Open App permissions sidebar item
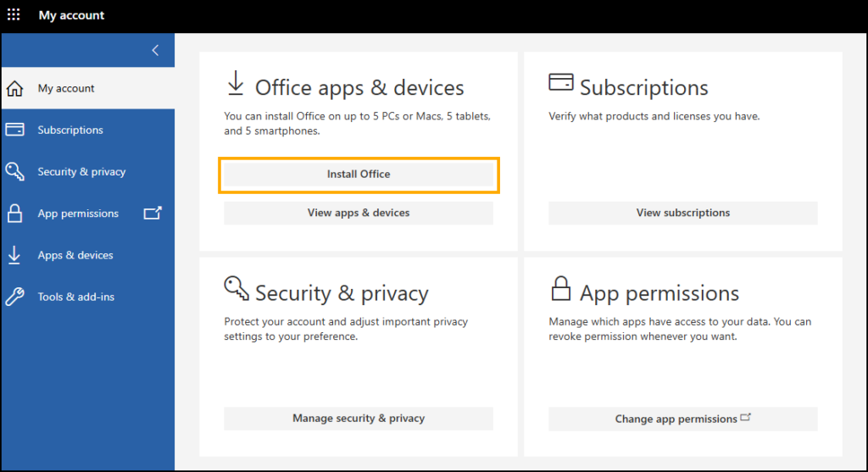868x472 pixels. 88,213
